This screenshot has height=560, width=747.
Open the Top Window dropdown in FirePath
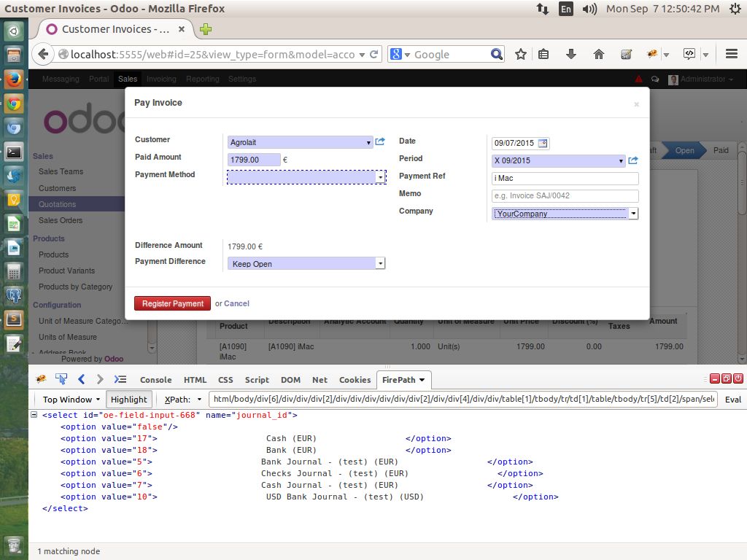(x=71, y=399)
